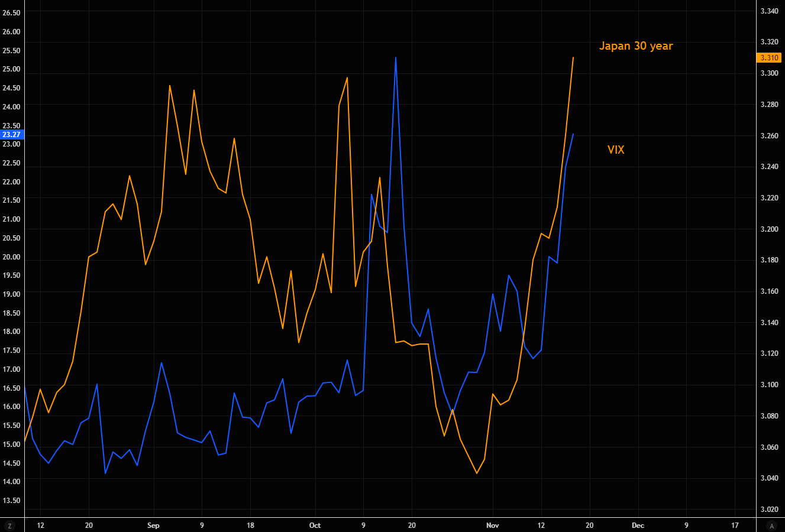Image resolution: width=785 pixels, height=532 pixels.
Task: Click the Dec label on the time axis
Action: pos(638,525)
